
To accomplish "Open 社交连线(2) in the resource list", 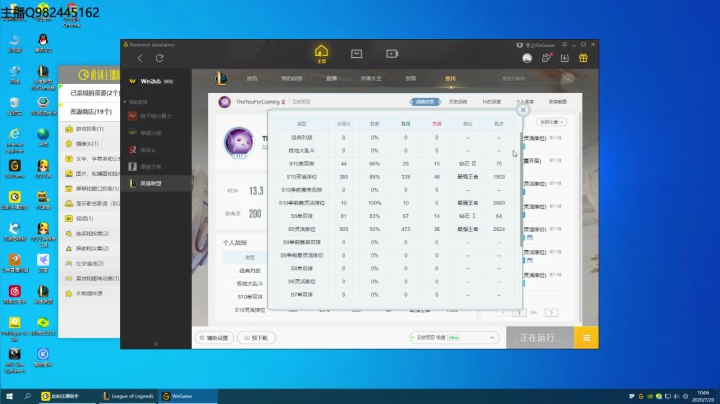I will click(x=90, y=264).
